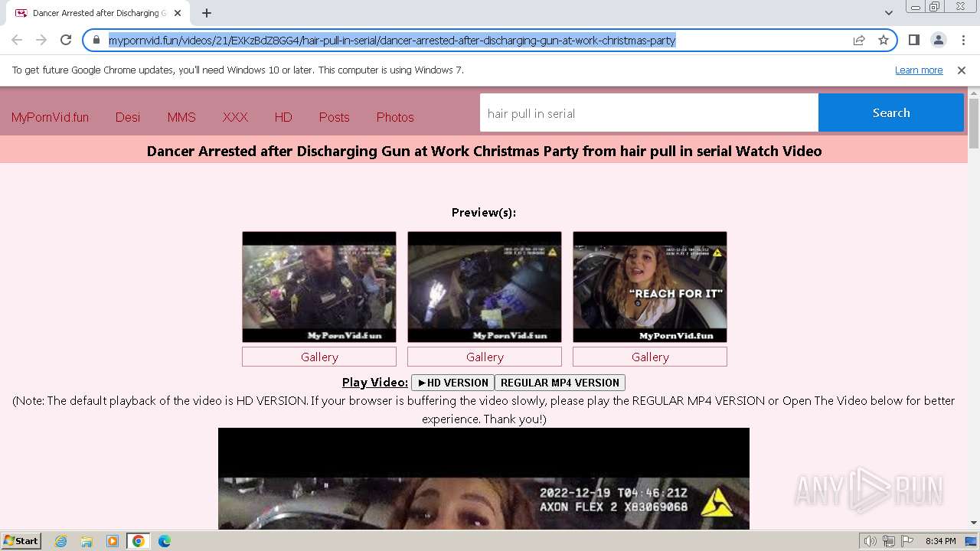The image size is (980, 551).
Task: Open the MMS menu item
Action: 181,117
